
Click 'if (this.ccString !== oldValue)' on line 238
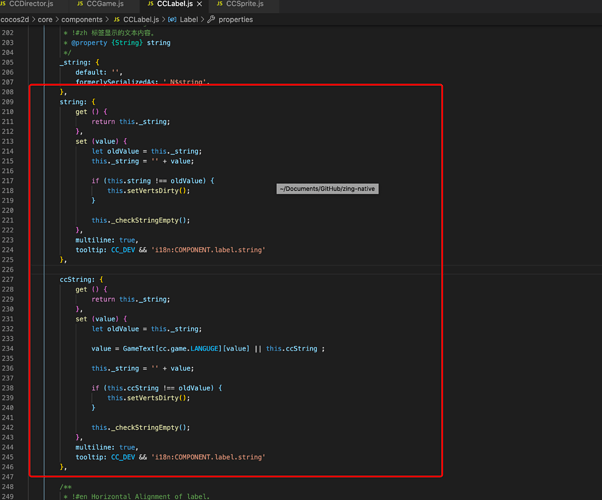153,388
